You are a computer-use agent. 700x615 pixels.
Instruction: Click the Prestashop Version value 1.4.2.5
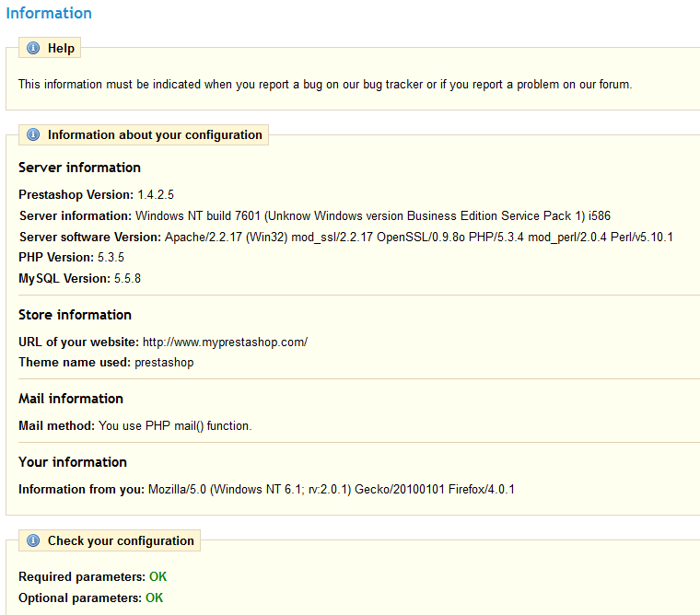point(156,194)
